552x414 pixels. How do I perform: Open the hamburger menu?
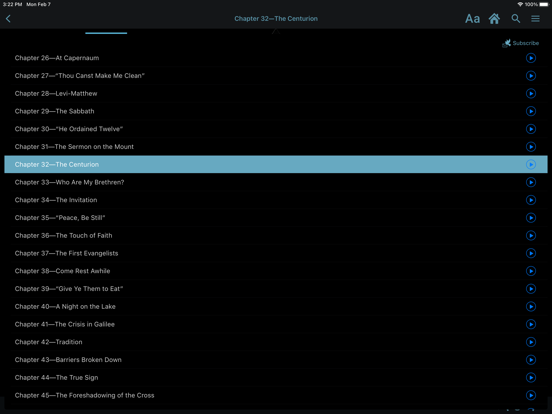pyautogui.click(x=535, y=19)
